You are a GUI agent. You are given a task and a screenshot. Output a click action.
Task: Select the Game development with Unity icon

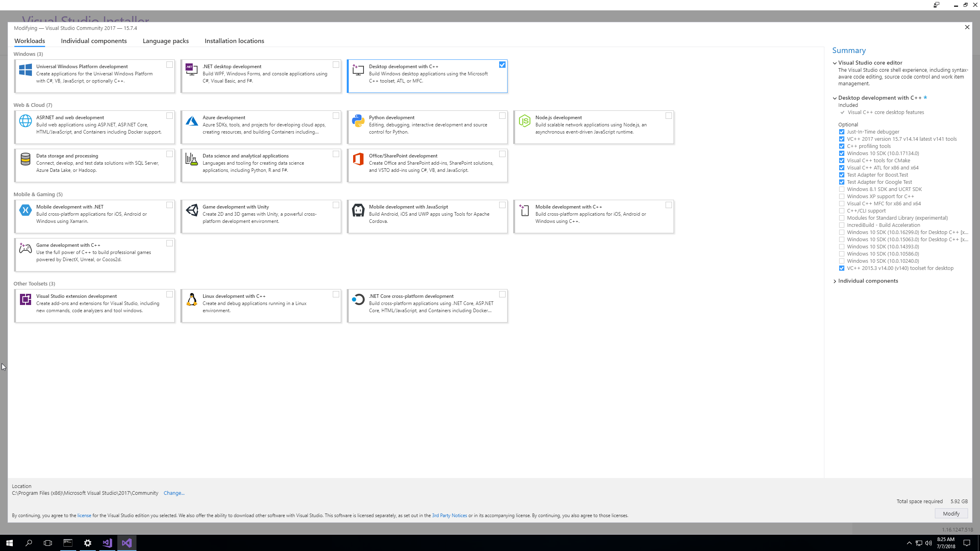tap(192, 210)
